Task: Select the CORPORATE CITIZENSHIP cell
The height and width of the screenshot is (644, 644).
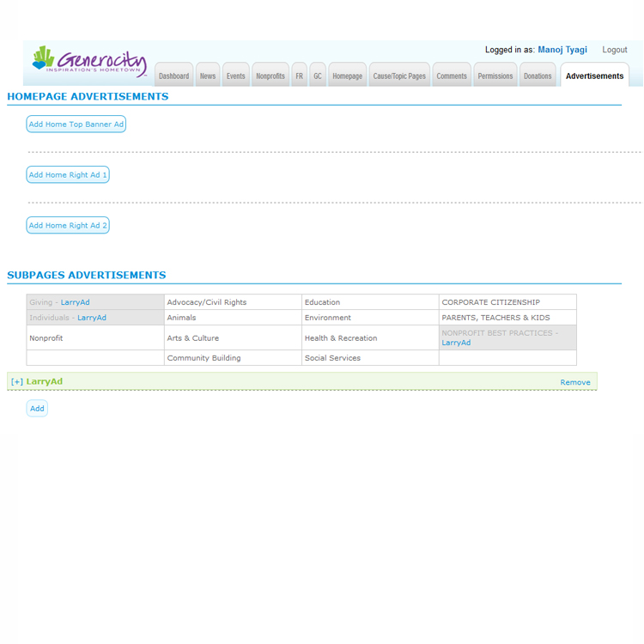Action: 507,302
